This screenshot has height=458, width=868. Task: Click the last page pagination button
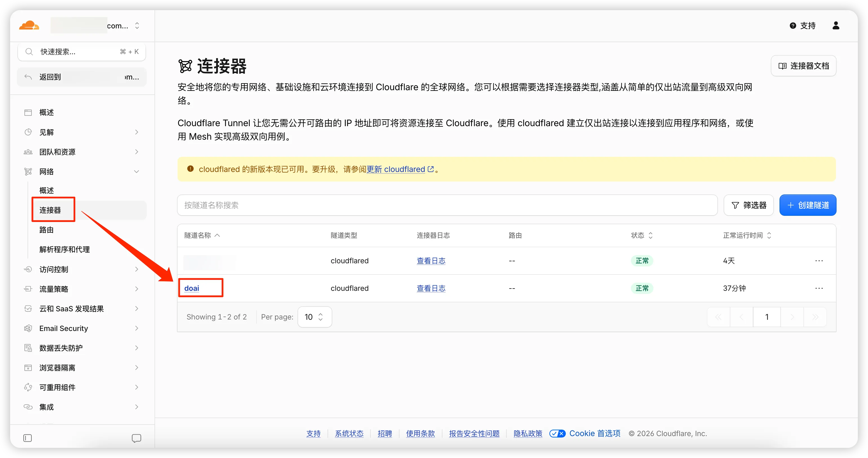point(815,317)
